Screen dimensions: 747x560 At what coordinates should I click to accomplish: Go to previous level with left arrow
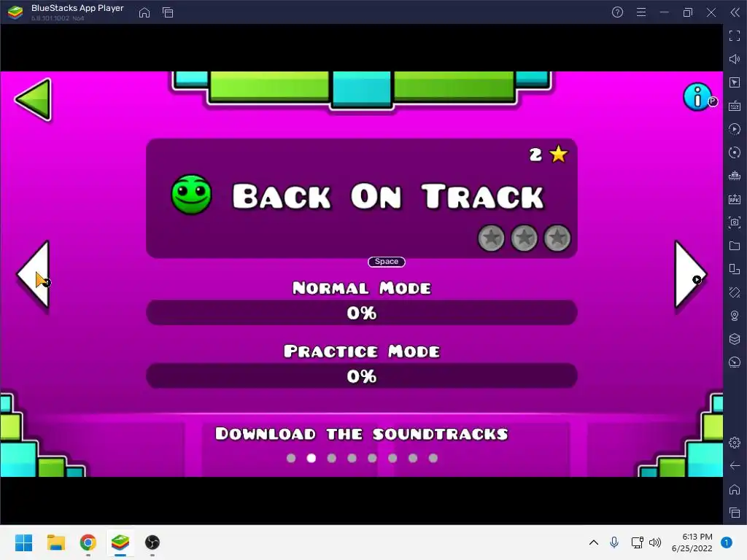point(34,274)
